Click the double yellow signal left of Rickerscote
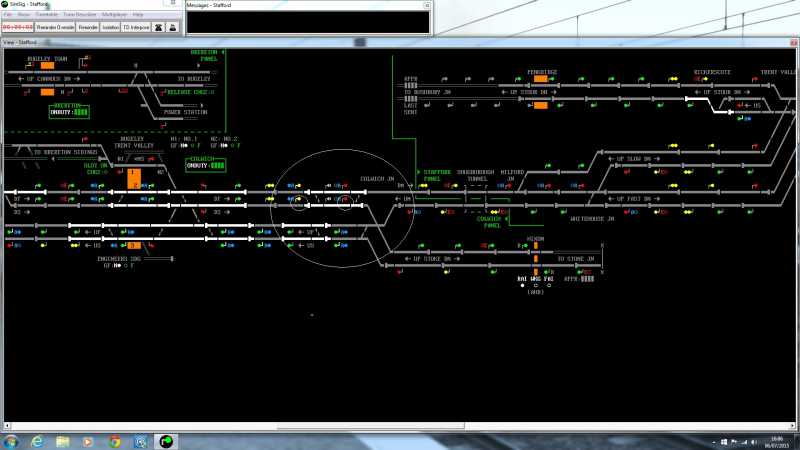The width and height of the screenshot is (800, 450). coord(673,79)
